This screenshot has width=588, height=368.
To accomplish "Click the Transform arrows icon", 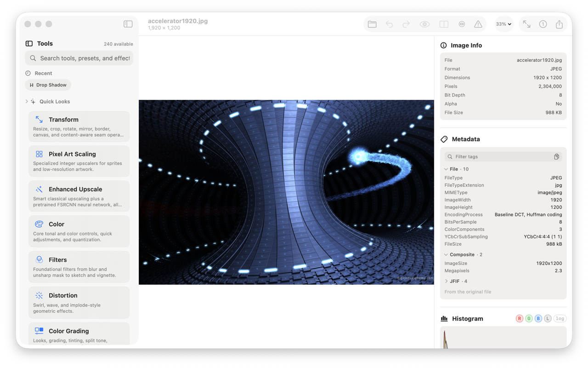I will point(39,120).
